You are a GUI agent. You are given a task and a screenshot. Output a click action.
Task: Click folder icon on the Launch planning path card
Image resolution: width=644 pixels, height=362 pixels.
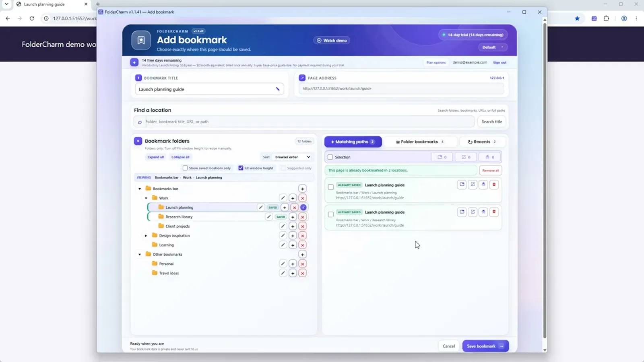click(x=462, y=185)
